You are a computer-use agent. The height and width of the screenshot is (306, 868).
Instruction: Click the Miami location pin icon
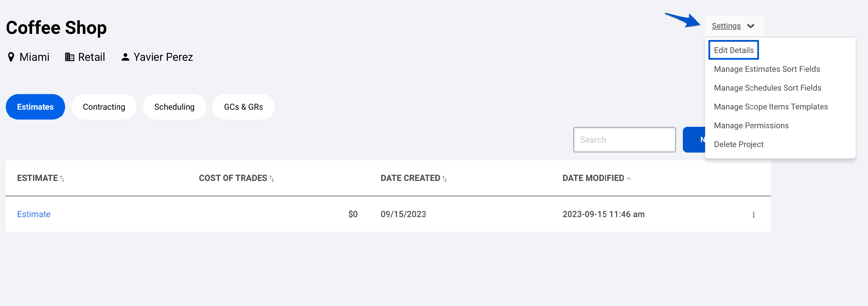pos(12,57)
